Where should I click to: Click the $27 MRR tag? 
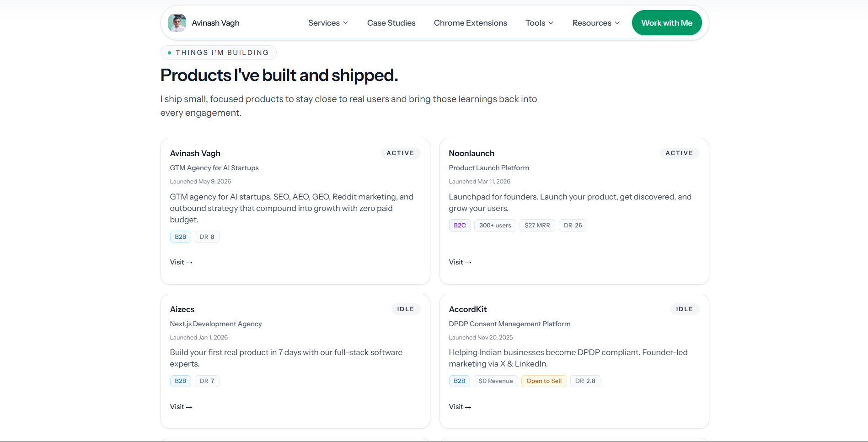click(537, 226)
